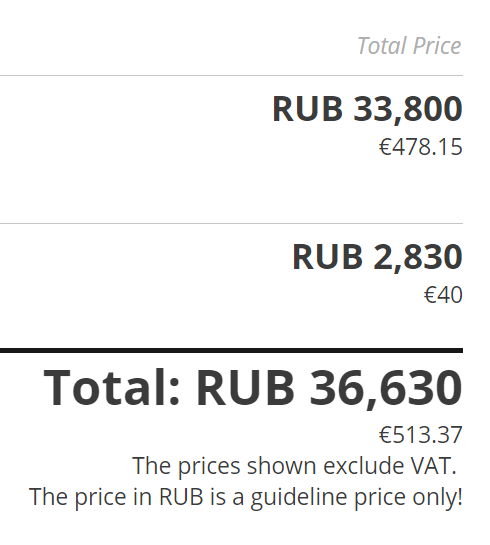Select the €513.37 total amount
The image size is (490, 545).
click(420, 434)
